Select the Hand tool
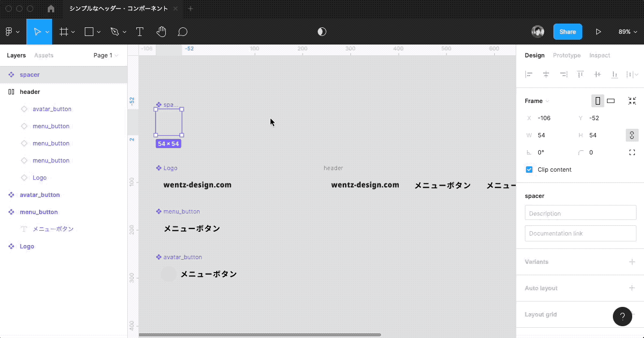 (x=161, y=32)
